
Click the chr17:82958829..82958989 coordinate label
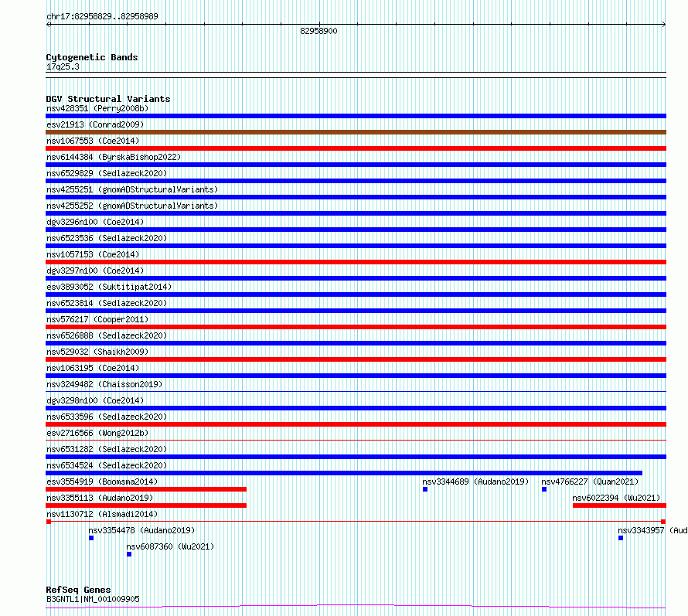point(102,16)
